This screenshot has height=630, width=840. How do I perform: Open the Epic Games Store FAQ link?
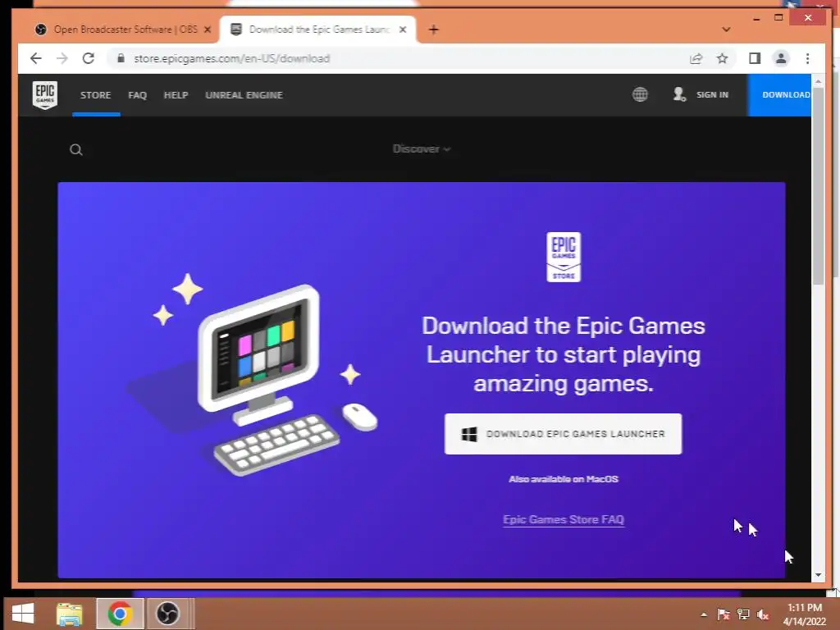tap(564, 519)
